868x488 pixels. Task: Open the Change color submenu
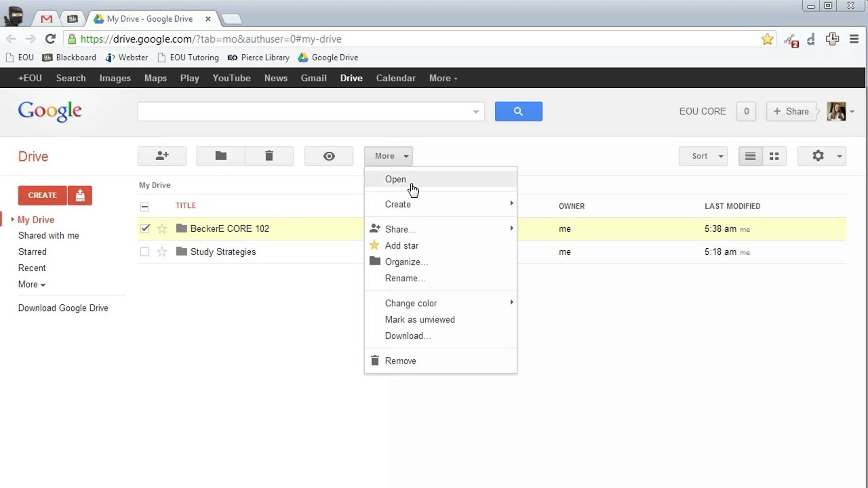441,303
